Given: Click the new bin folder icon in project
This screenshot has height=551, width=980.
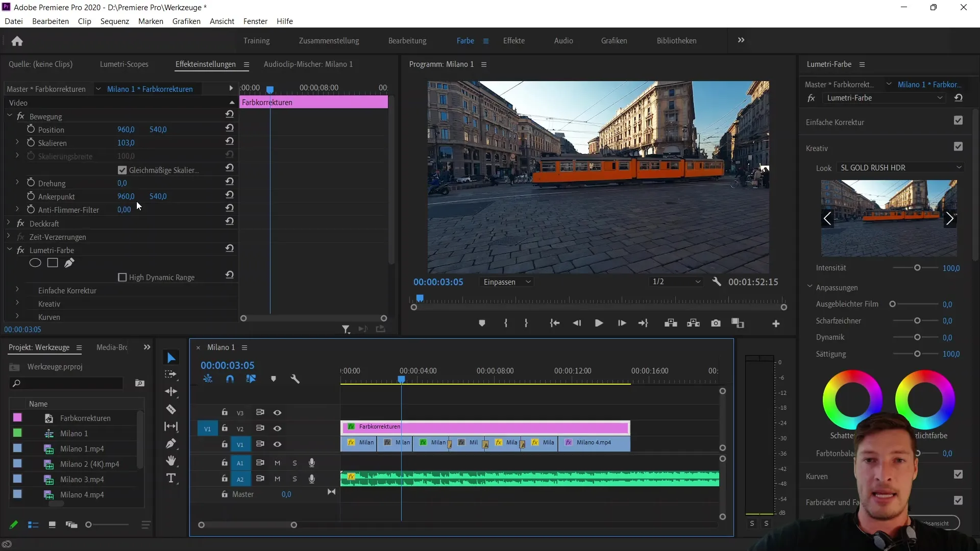Looking at the screenshot, I should (x=139, y=383).
